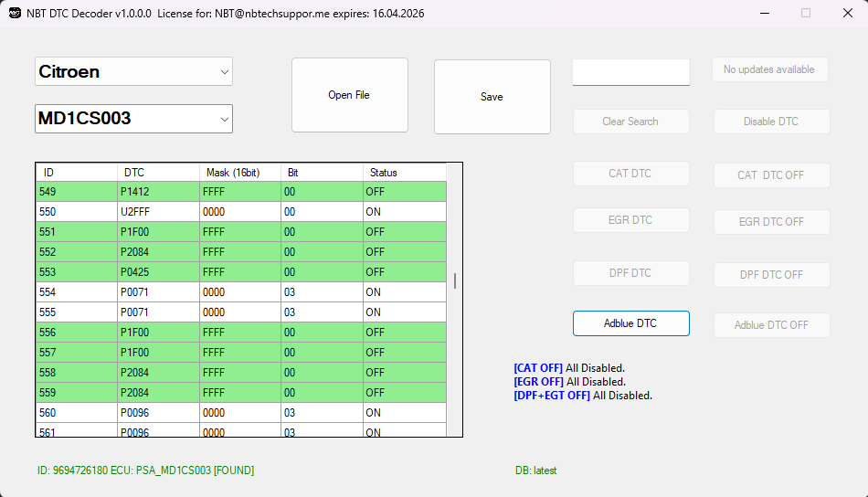Select ID cell 559

pos(77,393)
